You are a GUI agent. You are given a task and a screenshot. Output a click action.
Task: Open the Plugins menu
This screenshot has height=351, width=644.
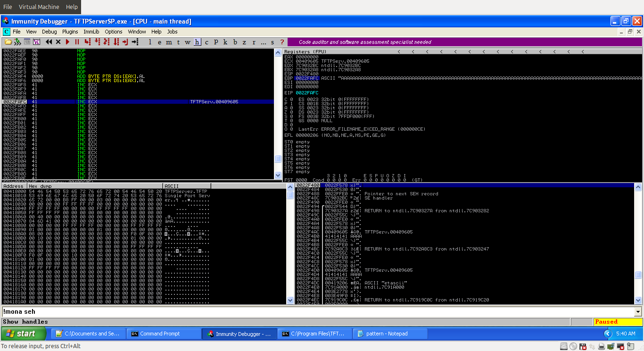(70, 32)
